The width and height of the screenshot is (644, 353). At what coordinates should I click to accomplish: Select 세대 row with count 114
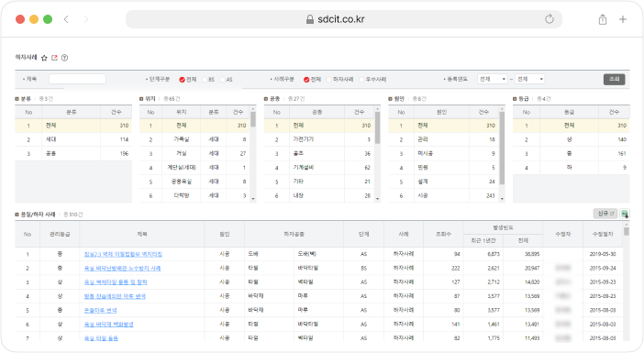coord(73,139)
